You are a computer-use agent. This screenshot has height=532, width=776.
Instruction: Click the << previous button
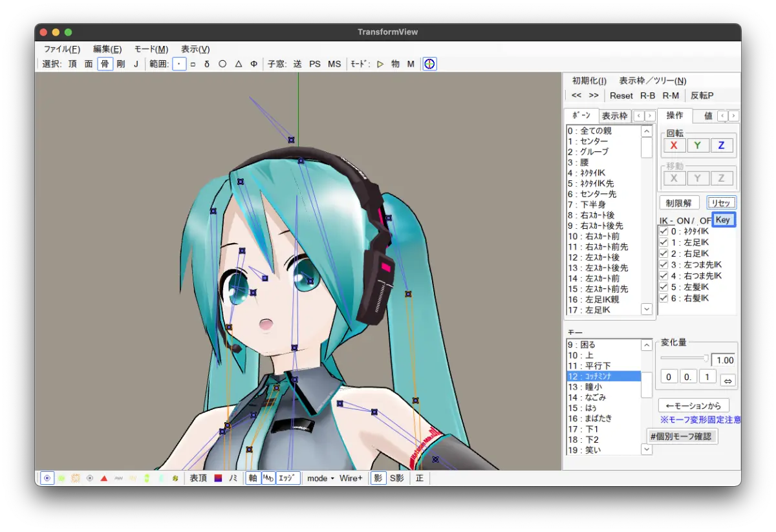[577, 96]
